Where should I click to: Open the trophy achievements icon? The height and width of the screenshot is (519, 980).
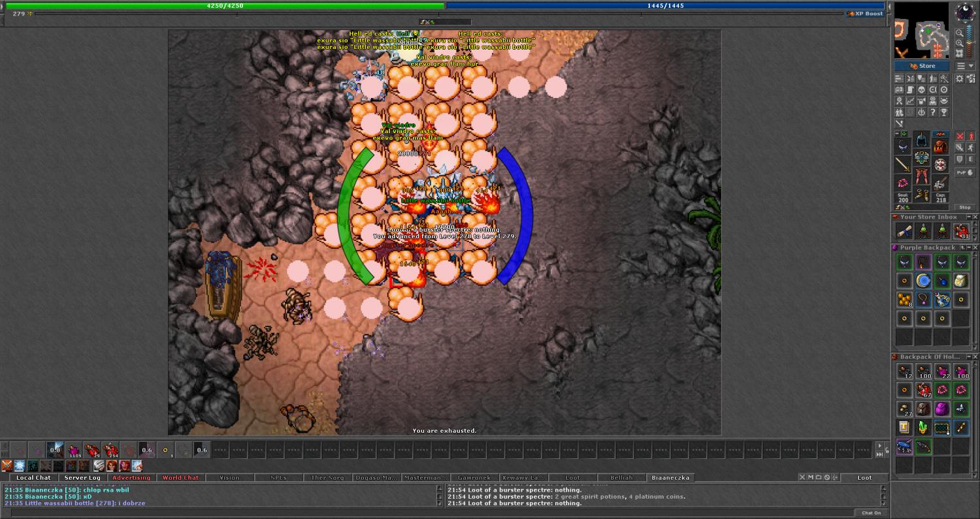click(943, 112)
